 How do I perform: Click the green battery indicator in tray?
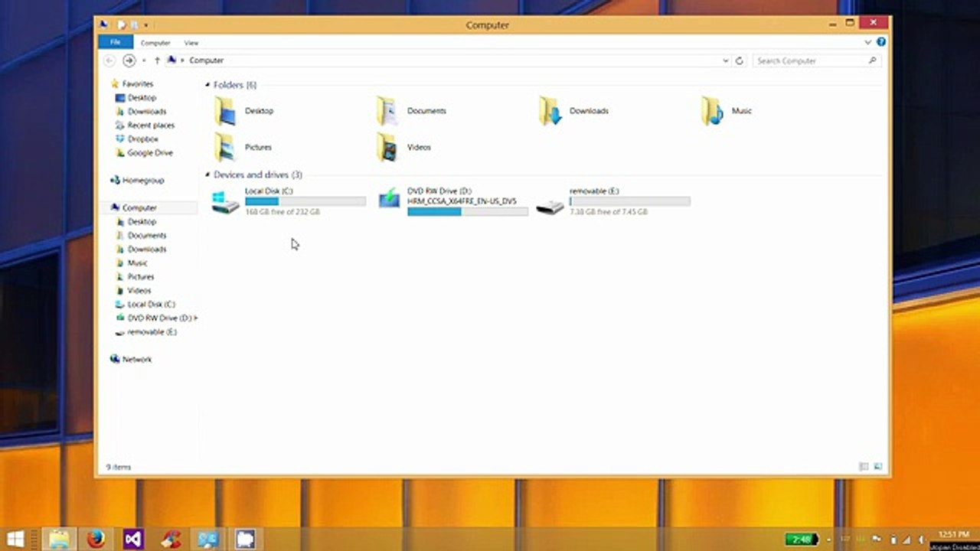(802, 540)
